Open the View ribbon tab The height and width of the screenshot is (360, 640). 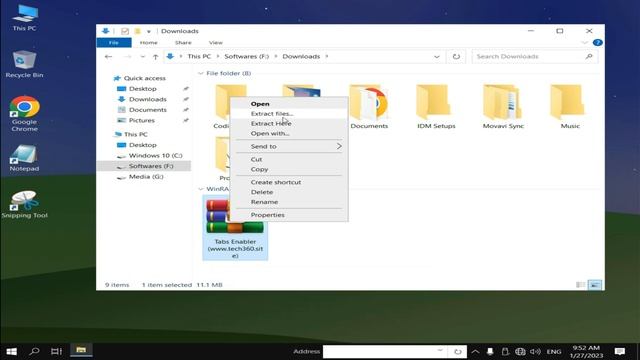216,42
